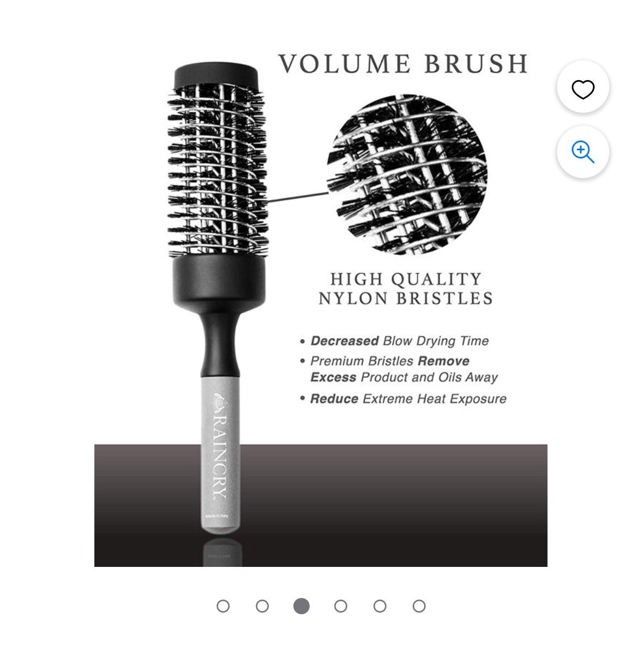
Task: Select the currently active third carousel dot
Action: [301, 606]
